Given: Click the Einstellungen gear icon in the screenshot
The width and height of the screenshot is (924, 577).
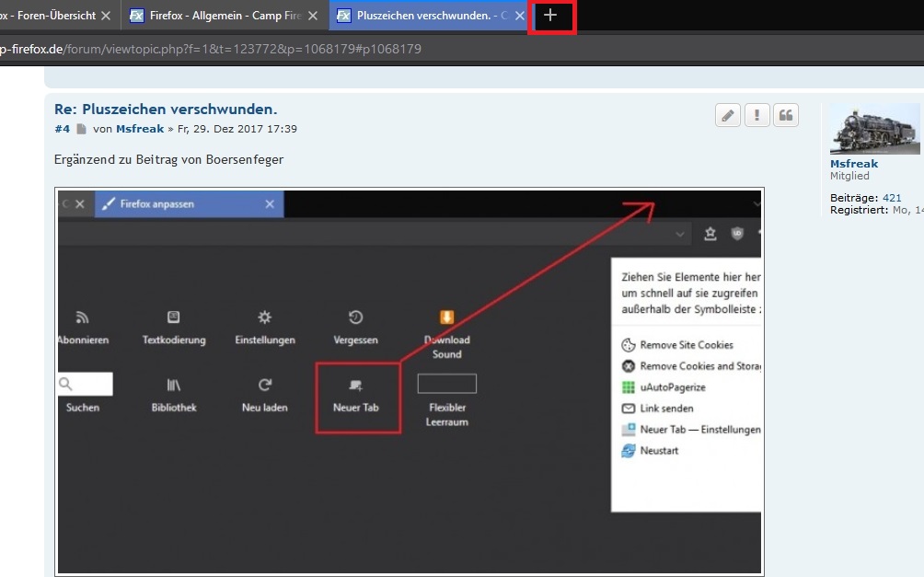Looking at the screenshot, I should point(265,317).
